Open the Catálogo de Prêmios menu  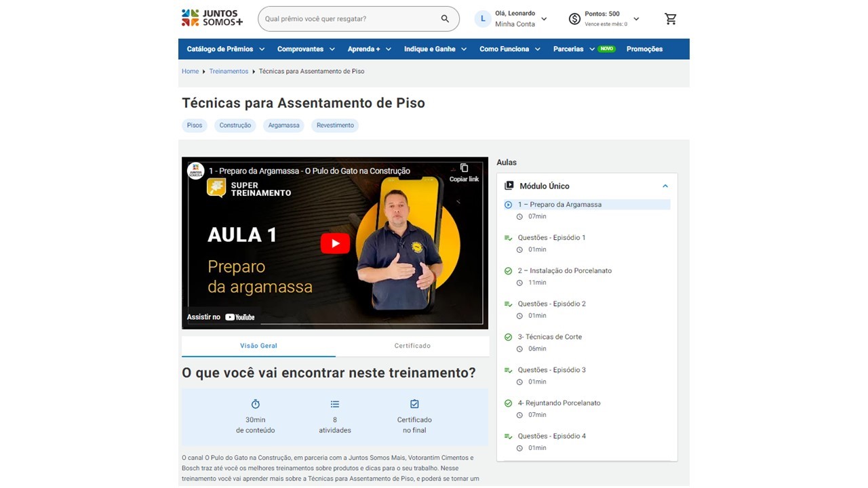pyautogui.click(x=226, y=49)
